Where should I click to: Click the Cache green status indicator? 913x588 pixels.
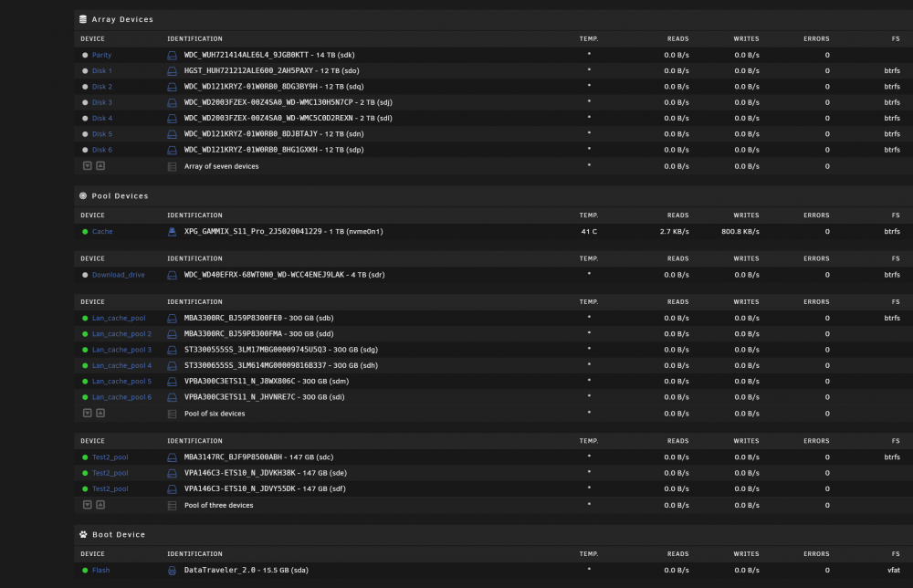[85, 232]
